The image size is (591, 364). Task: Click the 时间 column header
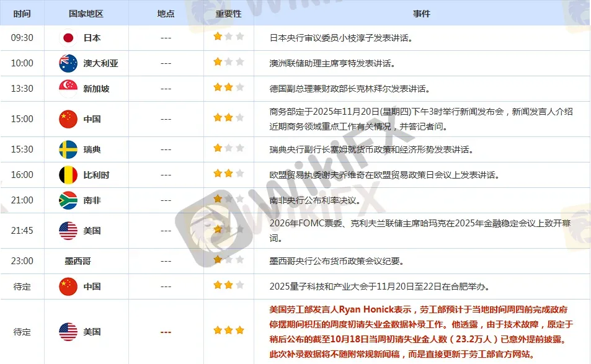point(22,13)
